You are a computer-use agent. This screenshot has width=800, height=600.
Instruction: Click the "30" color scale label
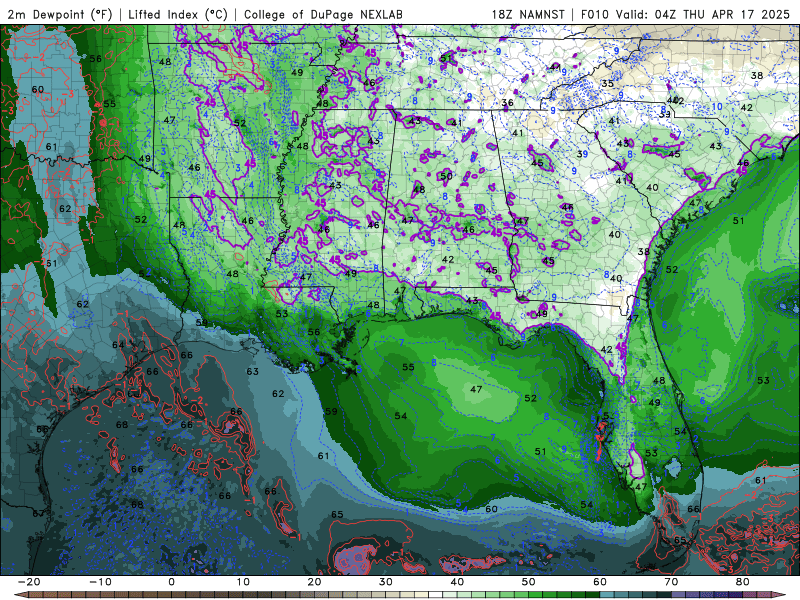click(386, 582)
